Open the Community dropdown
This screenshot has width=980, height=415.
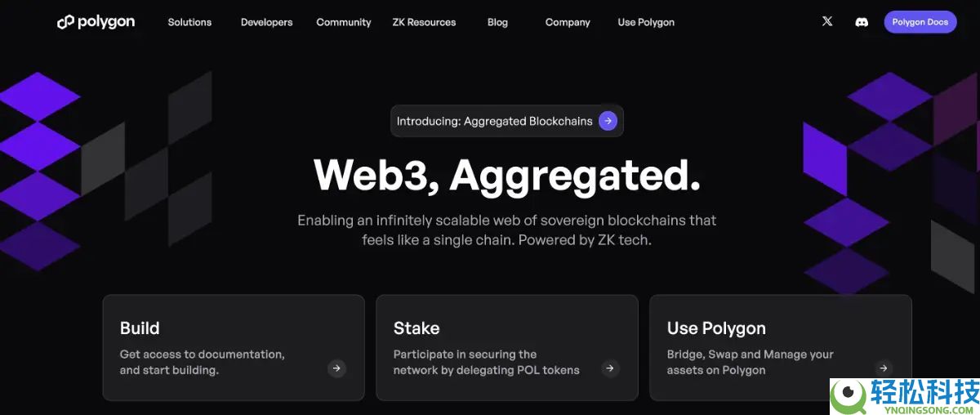coord(344,22)
